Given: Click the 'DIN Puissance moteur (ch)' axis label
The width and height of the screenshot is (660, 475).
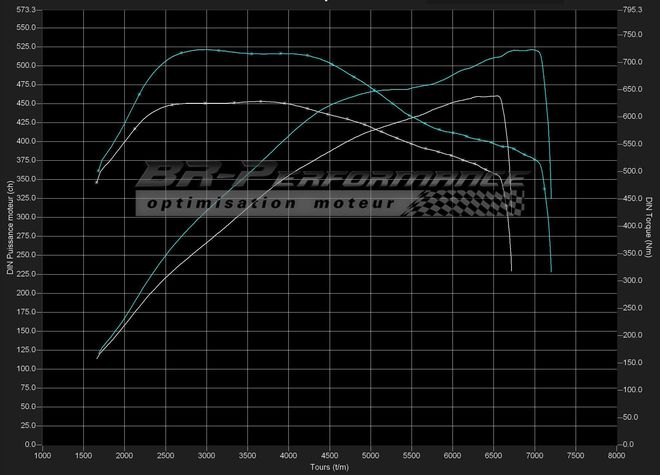Looking at the screenshot, I should [x=9, y=228].
